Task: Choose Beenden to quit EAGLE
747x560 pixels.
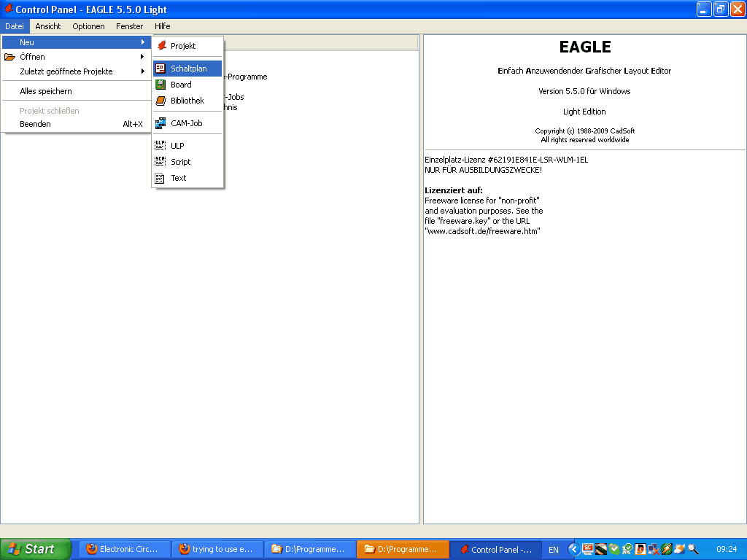Action: coord(76,124)
